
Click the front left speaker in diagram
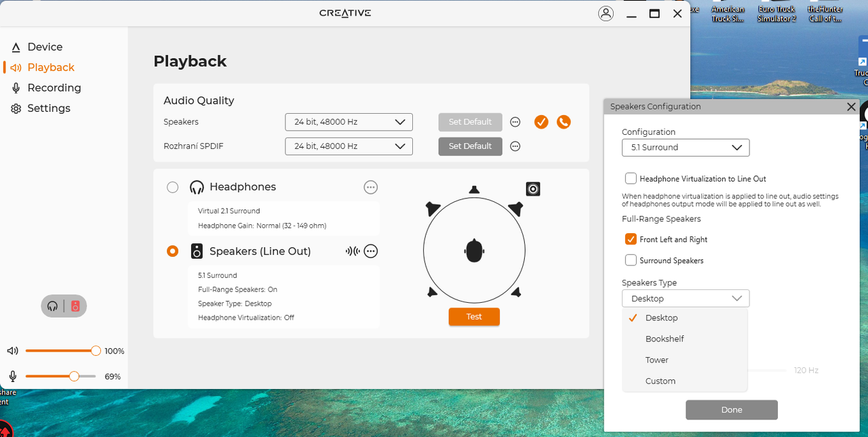click(x=433, y=209)
